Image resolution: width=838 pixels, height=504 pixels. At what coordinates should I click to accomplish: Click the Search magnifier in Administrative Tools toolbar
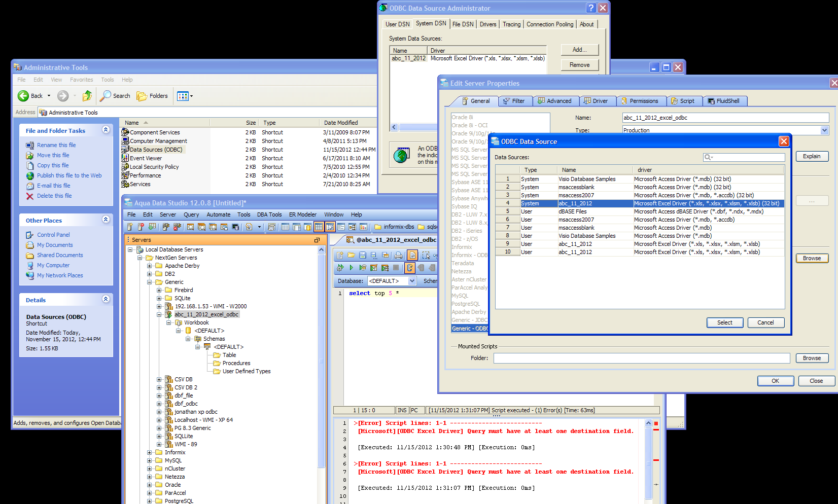106,96
